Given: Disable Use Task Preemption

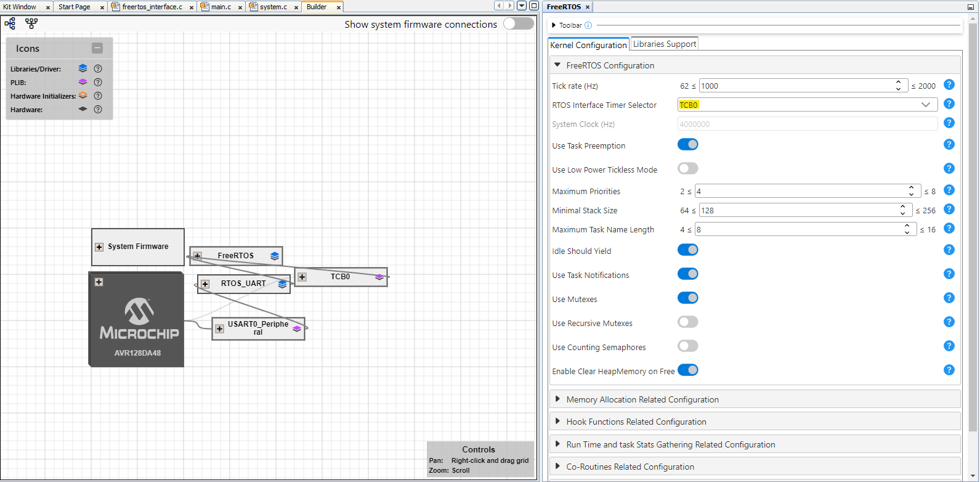Looking at the screenshot, I should click(688, 144).
